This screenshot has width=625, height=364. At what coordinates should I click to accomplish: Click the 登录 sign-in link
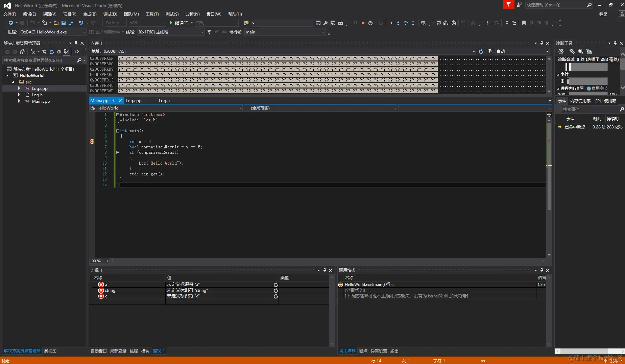pyautogui.click(x=603, y=14)
